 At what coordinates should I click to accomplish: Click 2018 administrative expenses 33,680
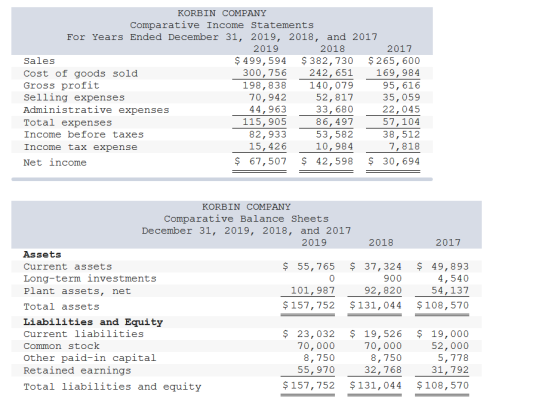335,109
